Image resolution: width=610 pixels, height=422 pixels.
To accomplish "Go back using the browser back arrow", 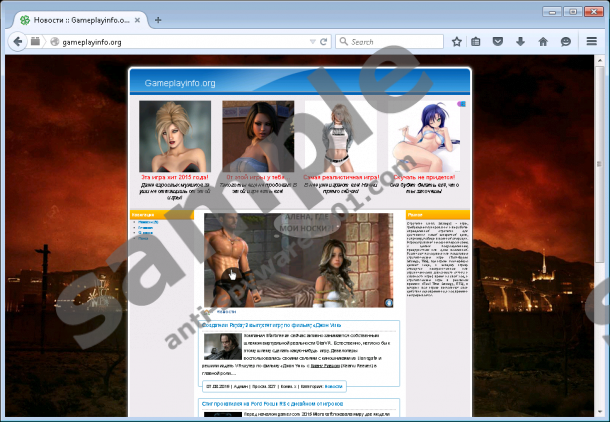I will pyautogui.click(x=17, y=42).
